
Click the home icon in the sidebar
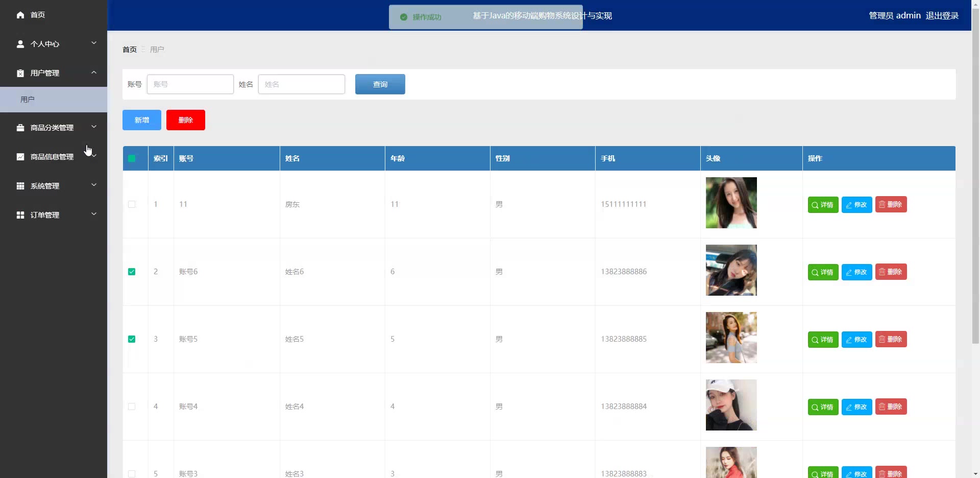tap(20, 15)
